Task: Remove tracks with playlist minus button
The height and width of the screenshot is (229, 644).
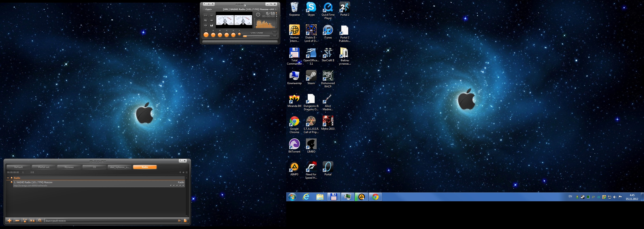Action: [17, 221]
